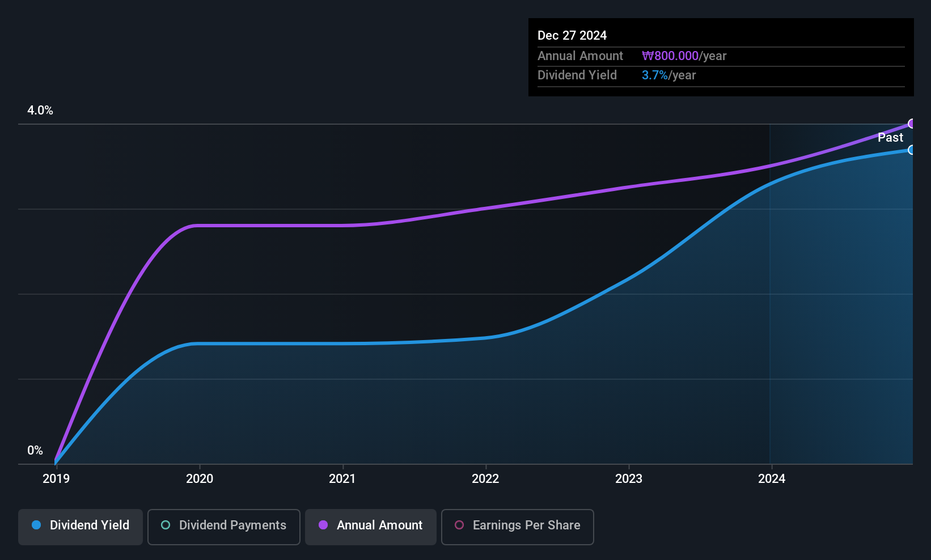Click the blue endpoint marker on chart

(x=911, y=150)
